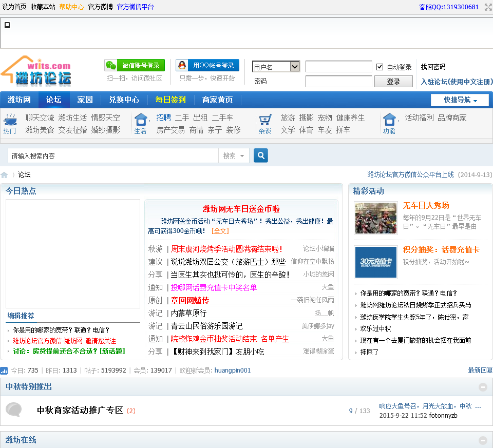Expand the search type dropdown
Screen dimensions: 493x448
(x=234, y=155)
